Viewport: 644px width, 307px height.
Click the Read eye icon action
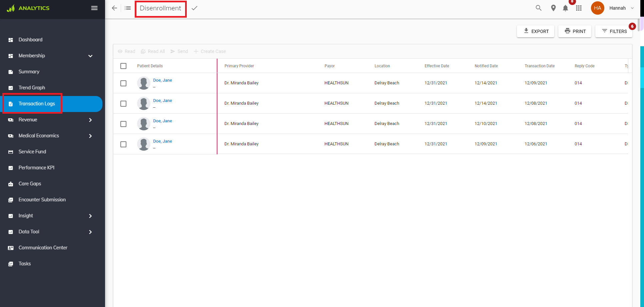120,51
